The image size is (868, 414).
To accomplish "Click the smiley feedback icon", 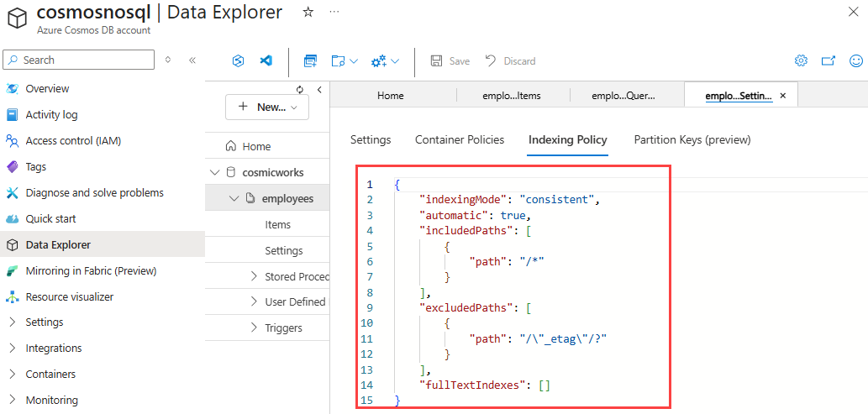I will click(856, 60).
